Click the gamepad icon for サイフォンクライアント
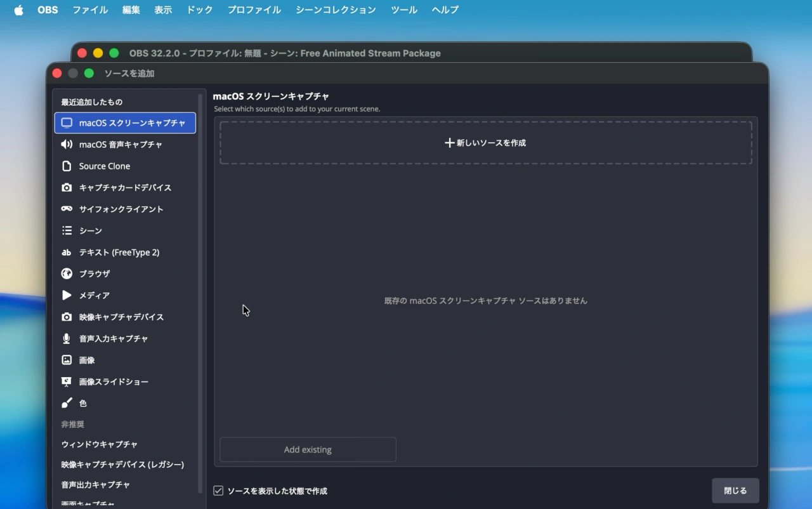 [x=67, y=209]
